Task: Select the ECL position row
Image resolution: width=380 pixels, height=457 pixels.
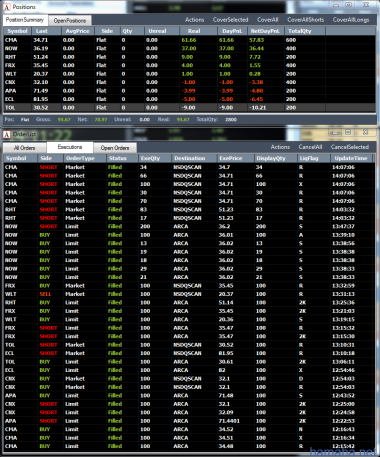Action: (189, 99)
